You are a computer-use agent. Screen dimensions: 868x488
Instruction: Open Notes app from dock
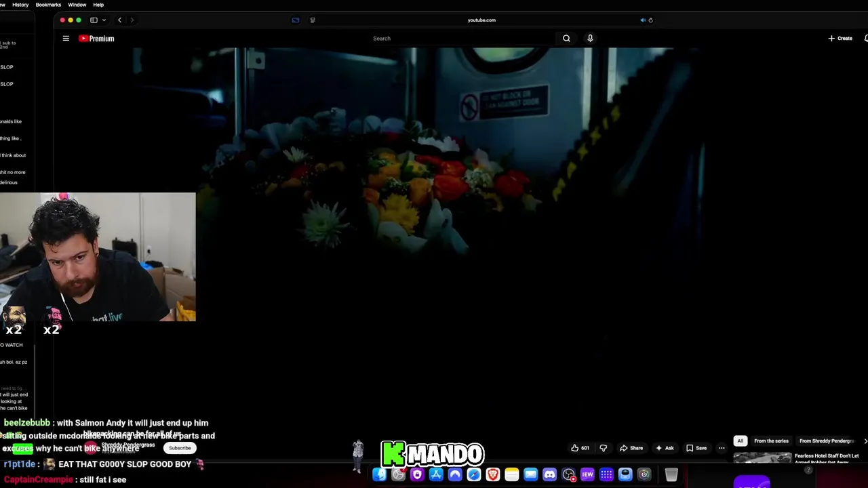(512, 474)
